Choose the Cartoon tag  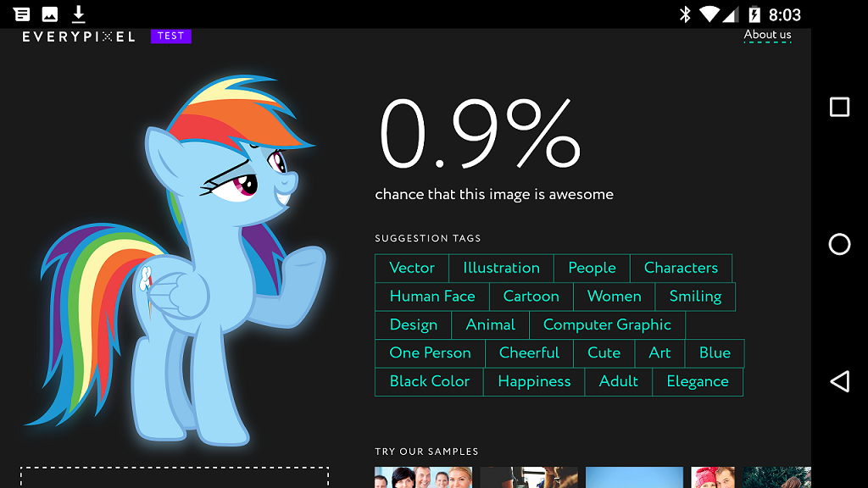(x=531, y=297)
